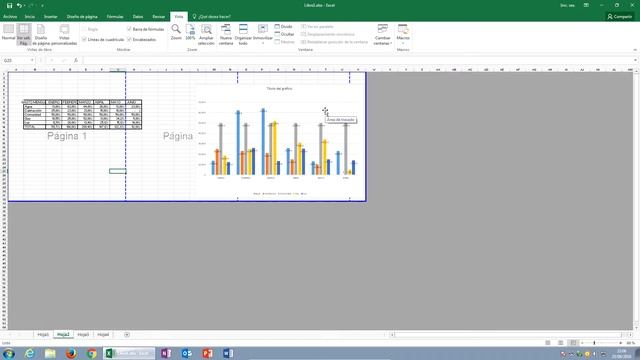Set zoom to 100%
The width and height of the screenshot is (640, 360).
(x=190, y=32)
